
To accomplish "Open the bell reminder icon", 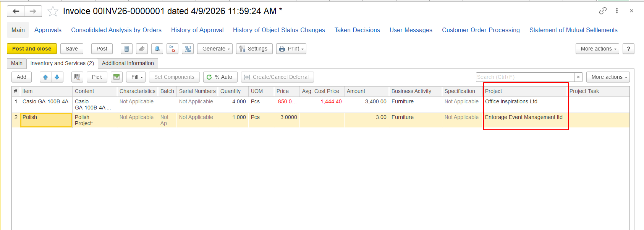I will [x=157, y=49].
